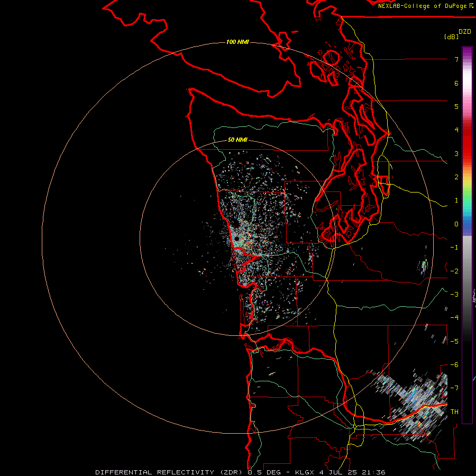Click the 6 value on color scale

(456, 83)
